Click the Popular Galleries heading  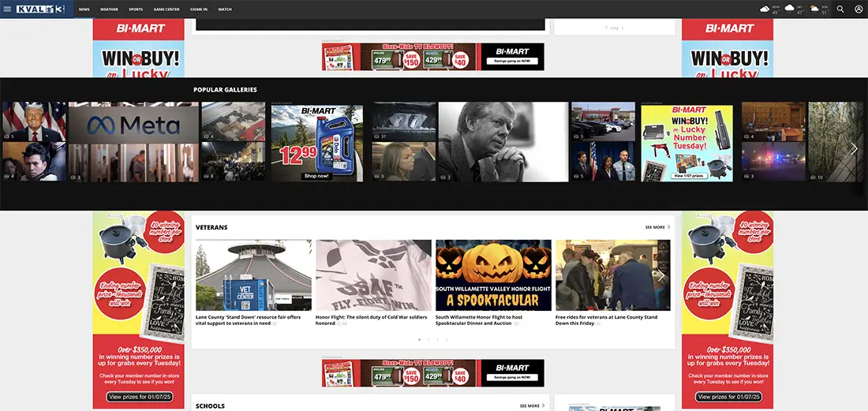click(225, 90)
